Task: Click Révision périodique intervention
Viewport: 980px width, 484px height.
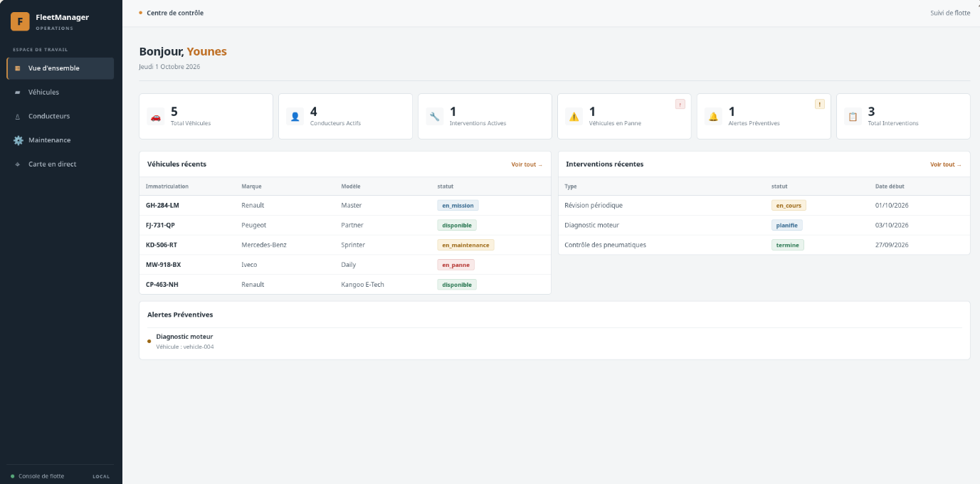Action: [594, 205]
